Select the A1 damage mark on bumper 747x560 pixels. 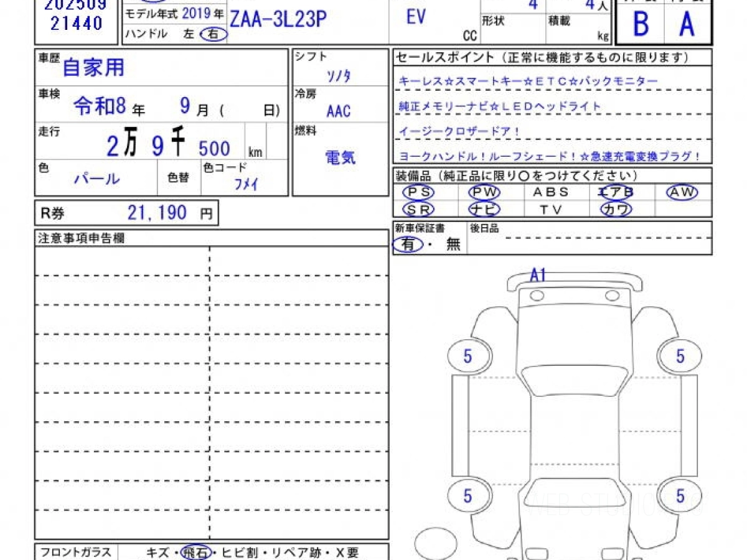[538, 274]
